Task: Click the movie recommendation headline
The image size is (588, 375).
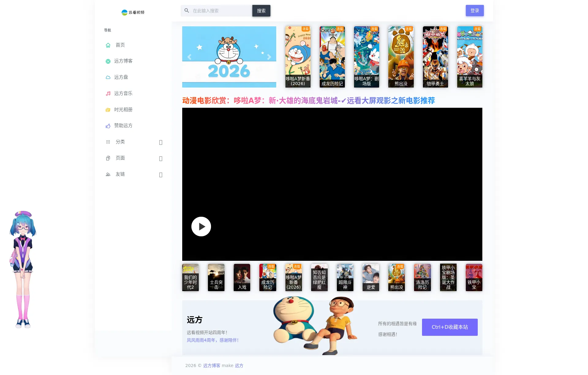Action: coord(308,101)
